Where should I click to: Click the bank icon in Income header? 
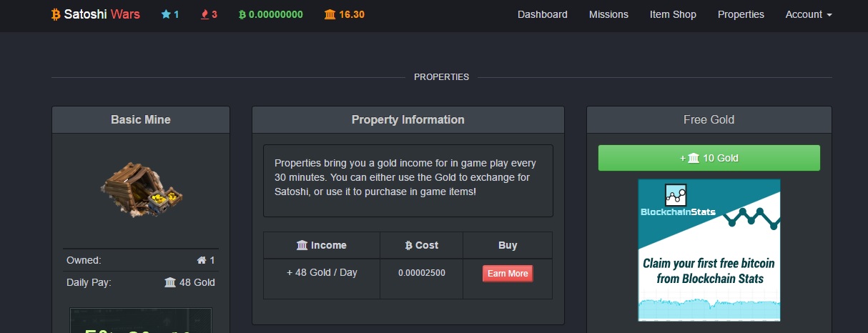point(302,245)
